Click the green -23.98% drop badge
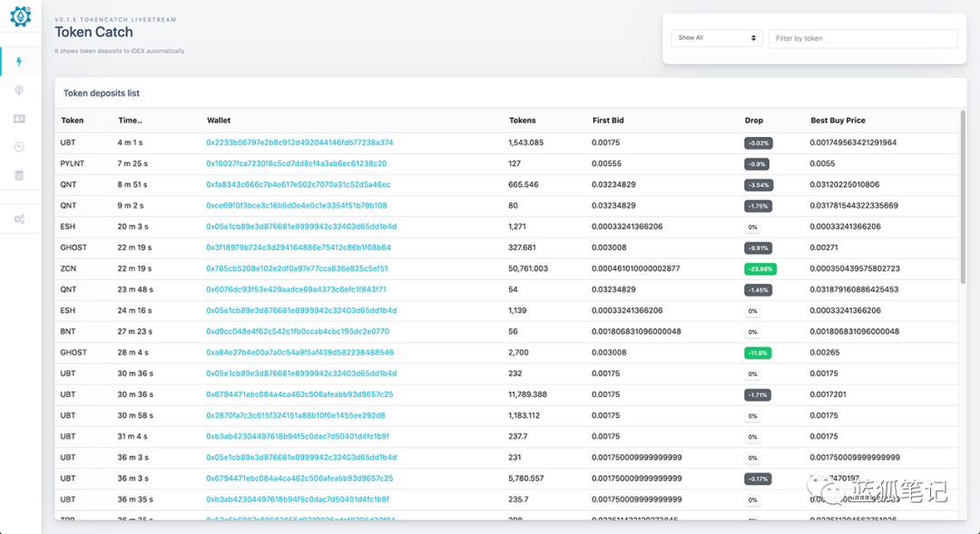The width and height of the screenshot is (980, 534). 760,269
